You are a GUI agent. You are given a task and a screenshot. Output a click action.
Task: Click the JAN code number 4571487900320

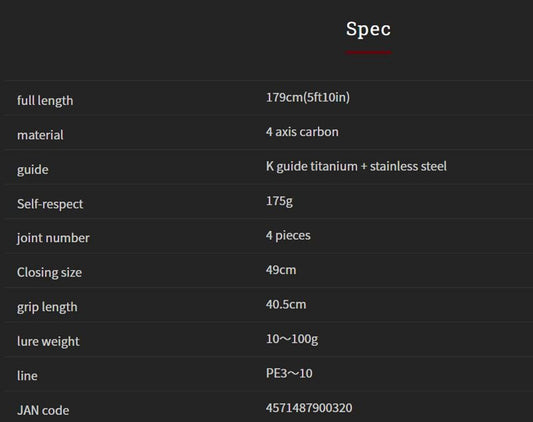coord(309,408)
